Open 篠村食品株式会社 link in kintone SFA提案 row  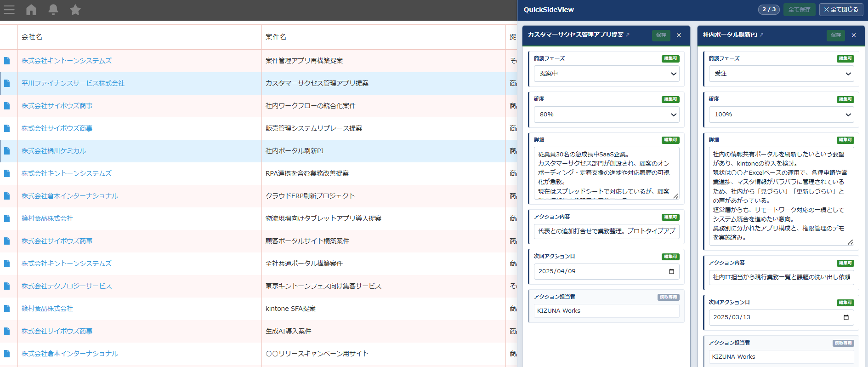(47, 309)
